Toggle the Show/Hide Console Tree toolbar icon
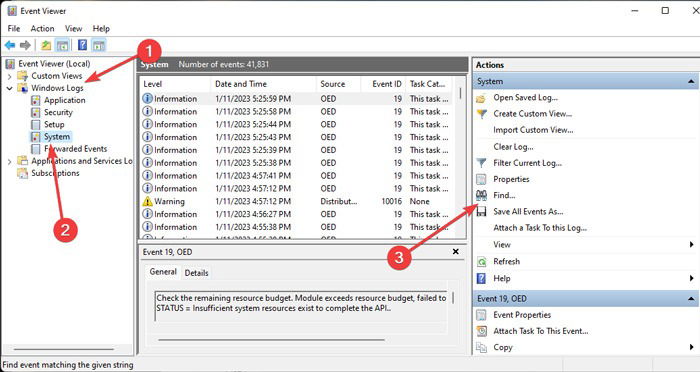 click(x=62, y=45)
